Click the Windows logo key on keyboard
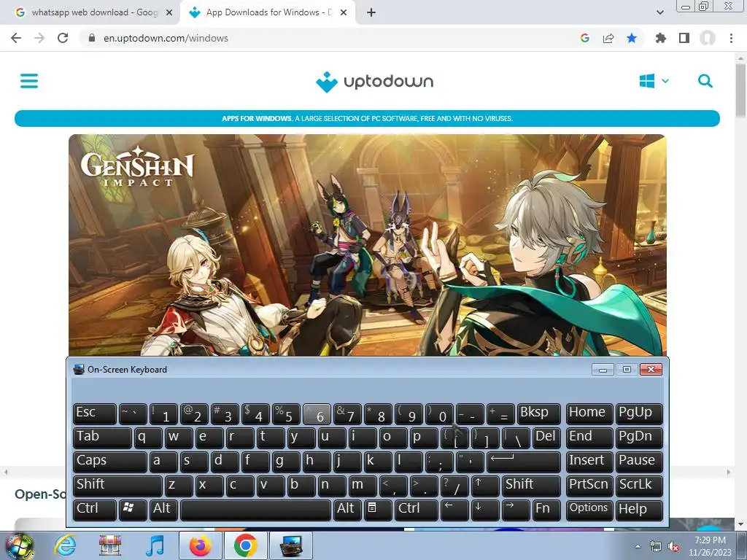747x560 pixels. (x=133, y=510)
